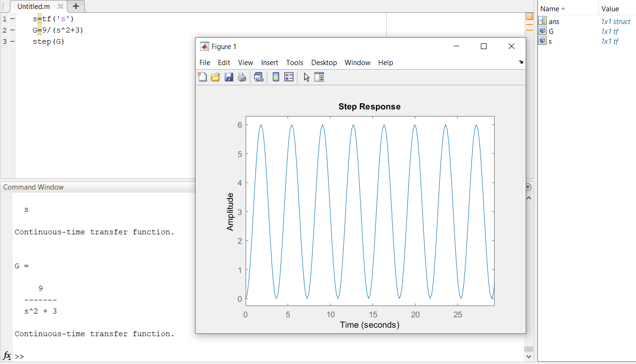
Task: Toggle Link Plot mode
Action: (258, 77)
